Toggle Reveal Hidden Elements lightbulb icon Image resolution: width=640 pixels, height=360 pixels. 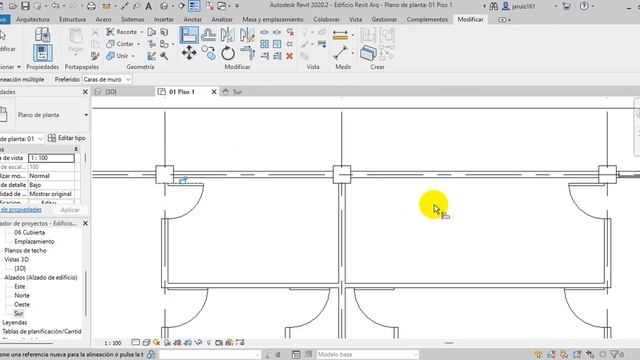coord(209,342)
